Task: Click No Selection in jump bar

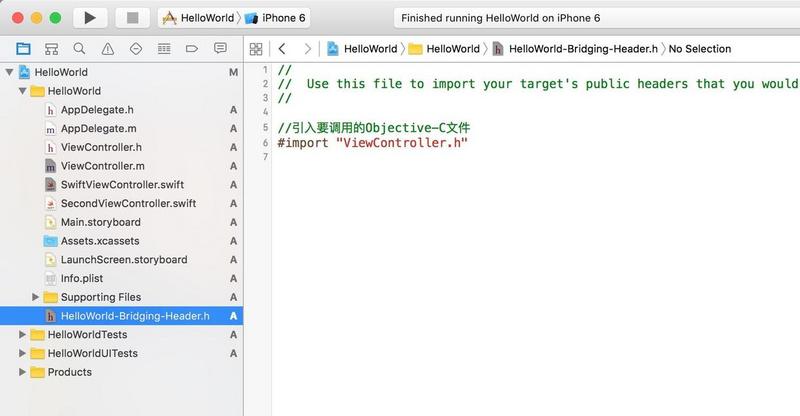Action: click(699, 48)
